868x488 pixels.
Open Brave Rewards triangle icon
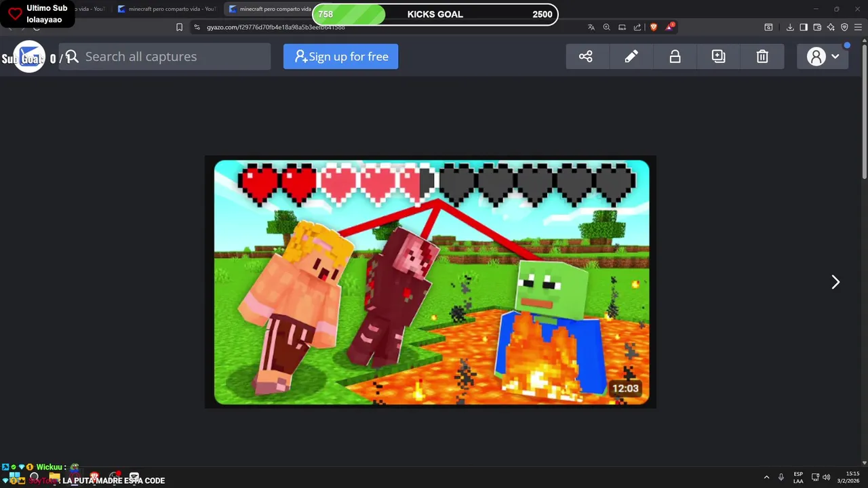click(x=670, y=26)
